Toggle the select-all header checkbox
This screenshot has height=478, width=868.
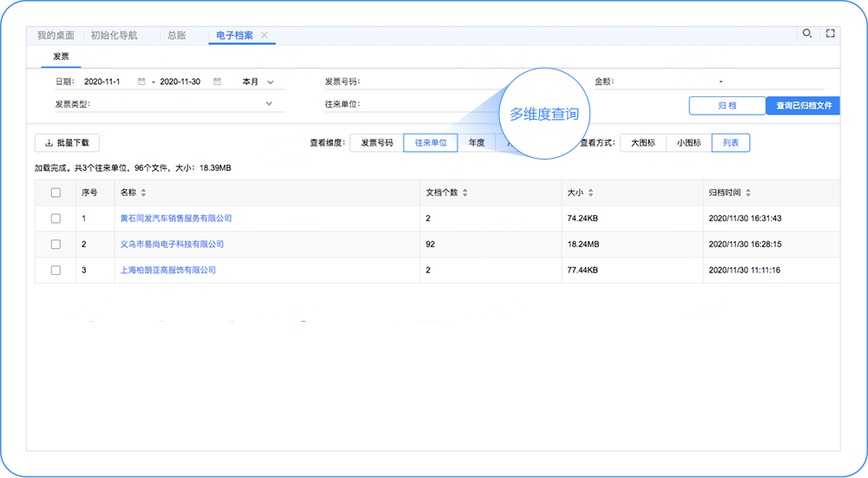pos(56,193)
